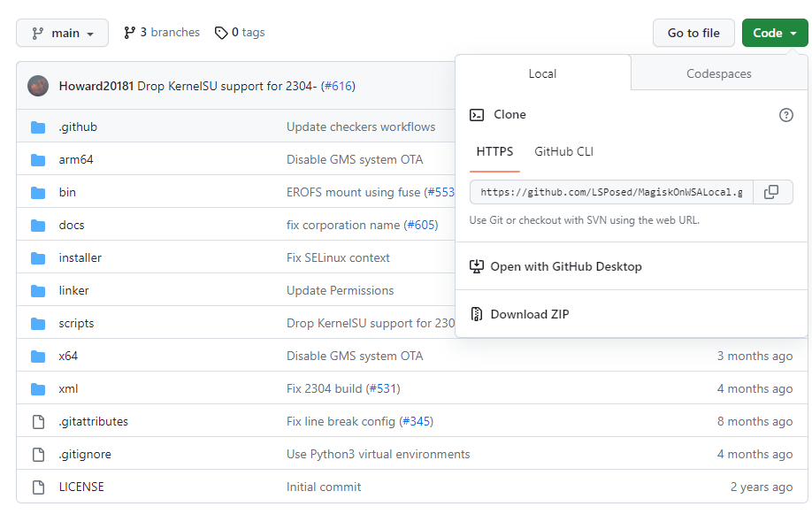The image size is (812, 514).
Task: Click the file icon beside .gitignore
Action: click(x=38, y=455)
